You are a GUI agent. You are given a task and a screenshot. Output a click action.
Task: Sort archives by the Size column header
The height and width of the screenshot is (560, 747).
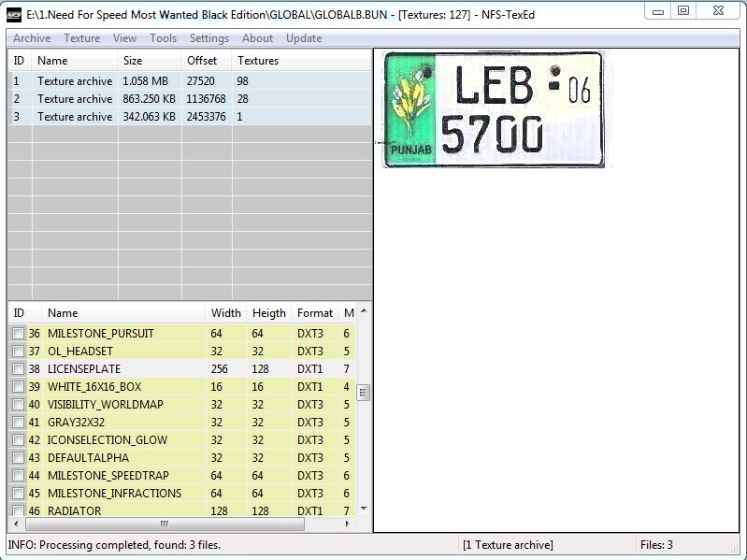pos(149,61)
